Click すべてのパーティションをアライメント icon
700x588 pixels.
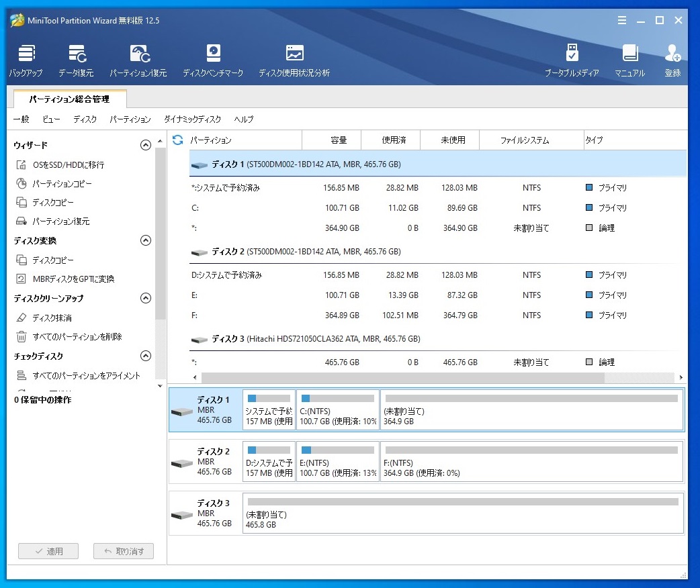tap(21, 376)
